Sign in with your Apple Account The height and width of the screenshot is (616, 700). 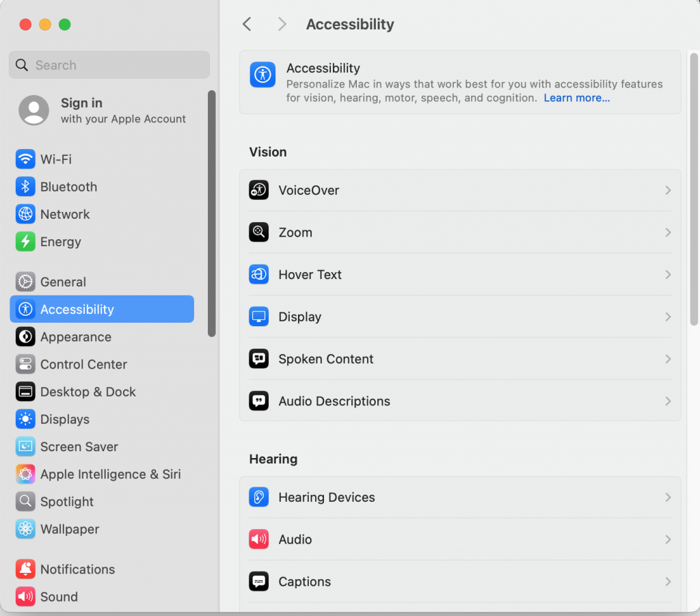(x=103, y=110)
